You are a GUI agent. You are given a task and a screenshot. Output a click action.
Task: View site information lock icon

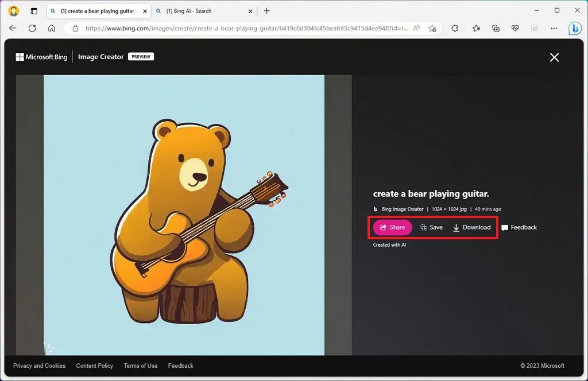point(75,28)
